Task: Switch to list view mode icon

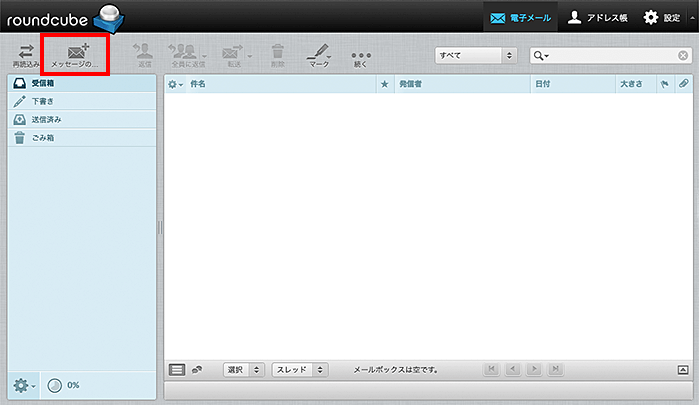Action: [x=177, y=370]
